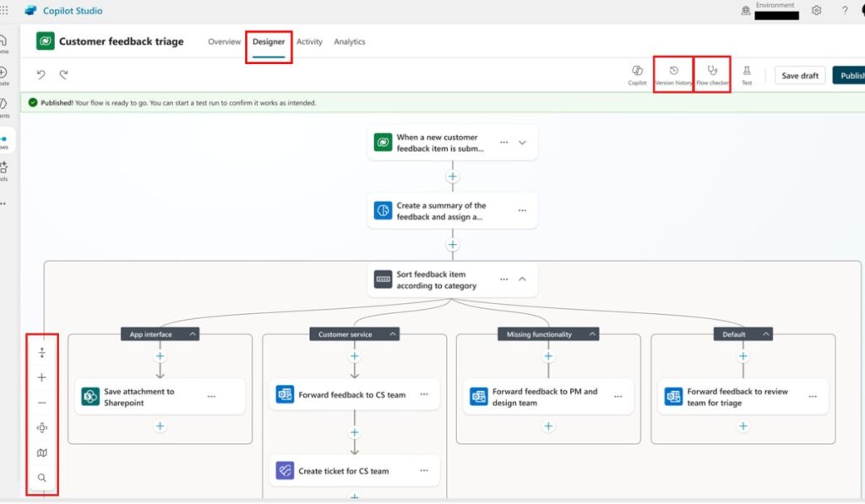Switch to the Analytics tab
The image size is (865, 504).
pos(350,41)
